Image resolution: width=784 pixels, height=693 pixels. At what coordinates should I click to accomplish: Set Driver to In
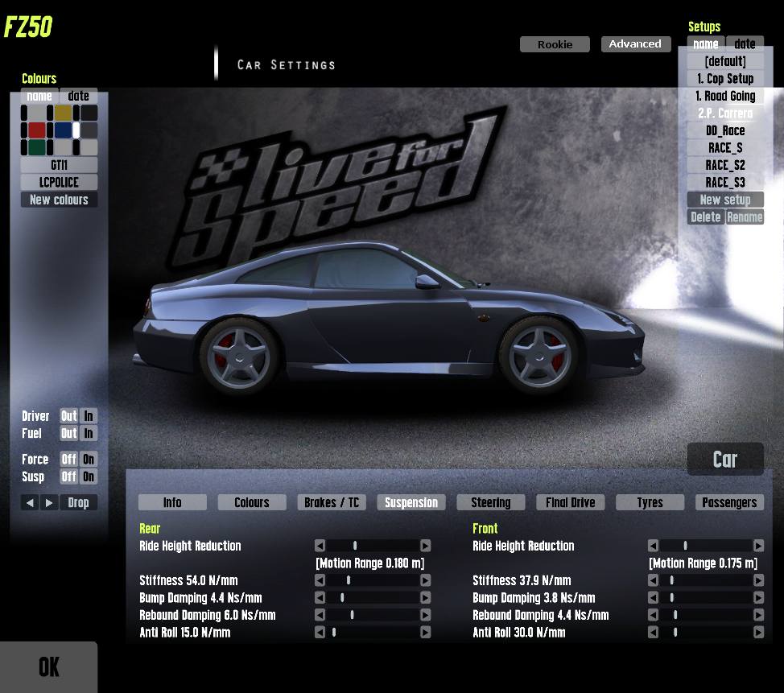click(89, 416)
